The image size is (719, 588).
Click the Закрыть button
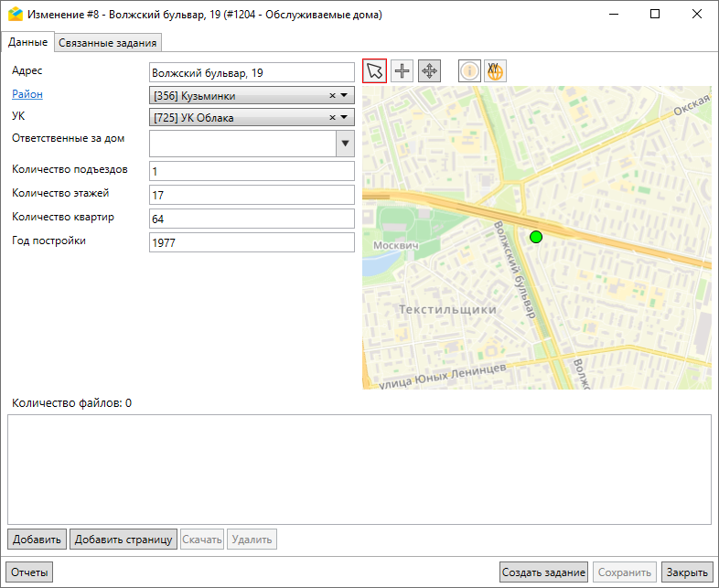point(686,572)
